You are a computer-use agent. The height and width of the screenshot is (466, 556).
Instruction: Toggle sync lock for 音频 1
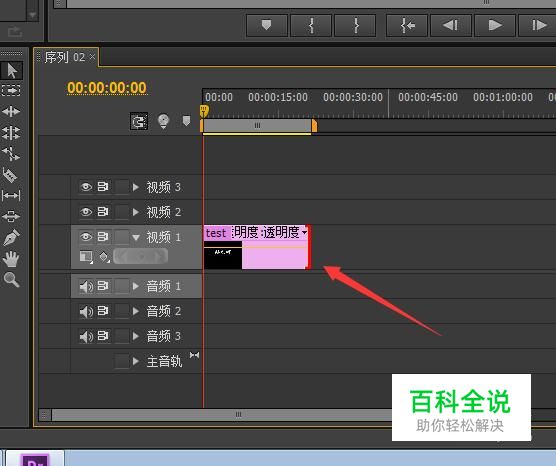point(103,285)
